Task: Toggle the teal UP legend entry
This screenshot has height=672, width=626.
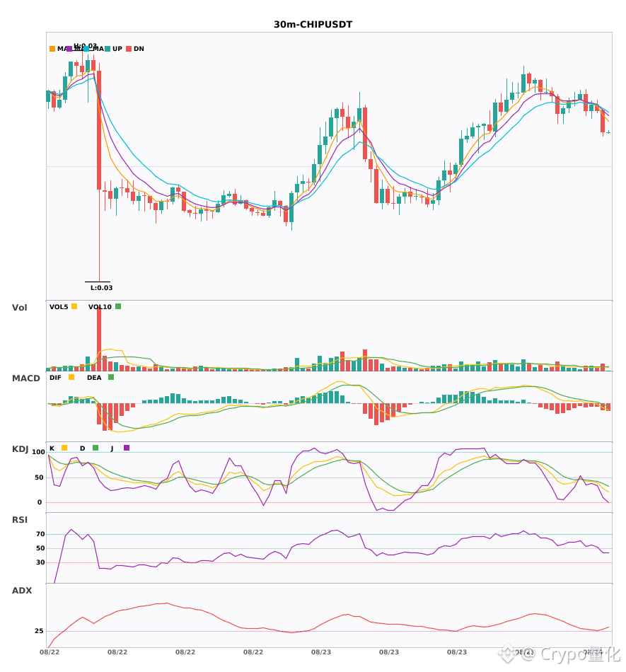Action: coord(114,49)
